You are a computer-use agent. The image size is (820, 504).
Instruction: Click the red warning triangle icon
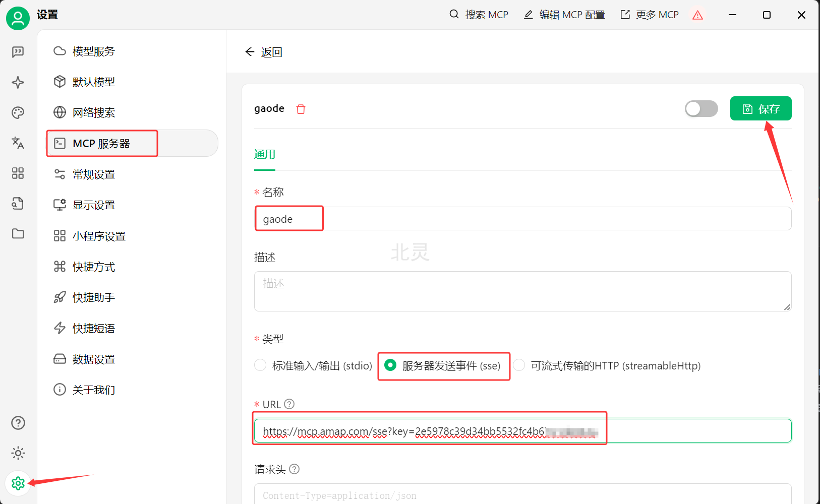tap(698, 15)
